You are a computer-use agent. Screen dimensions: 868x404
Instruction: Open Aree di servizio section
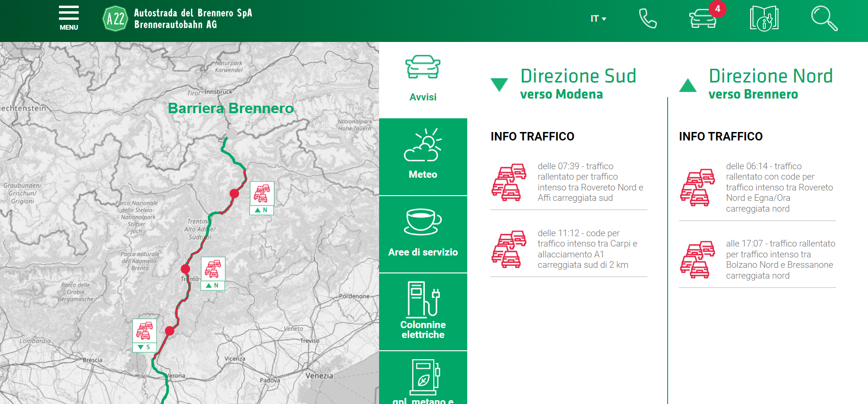coord(423,234)
